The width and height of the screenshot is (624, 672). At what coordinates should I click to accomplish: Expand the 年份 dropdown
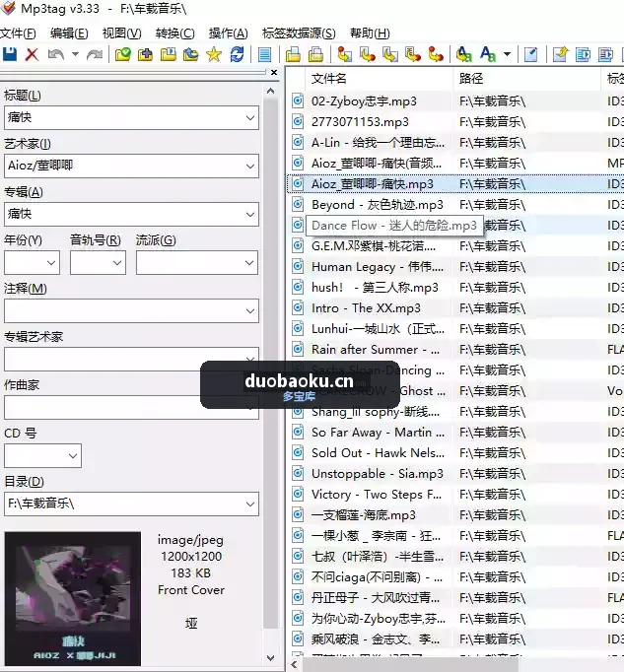pos(51,263)
